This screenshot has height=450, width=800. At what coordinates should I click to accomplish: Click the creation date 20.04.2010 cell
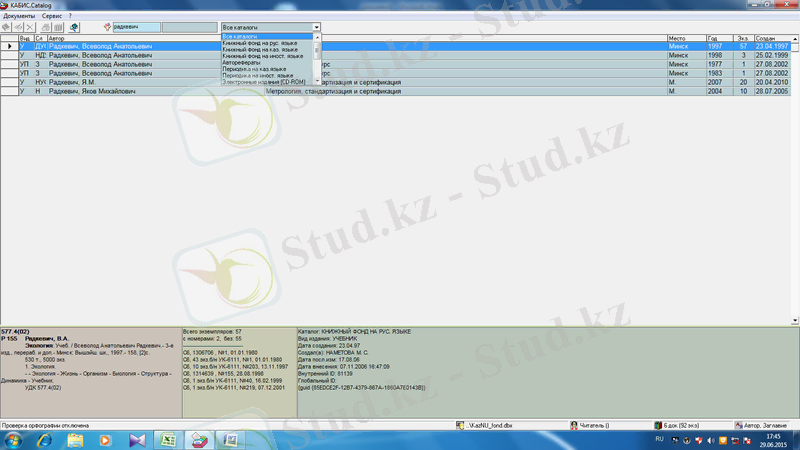coord(772,82)
